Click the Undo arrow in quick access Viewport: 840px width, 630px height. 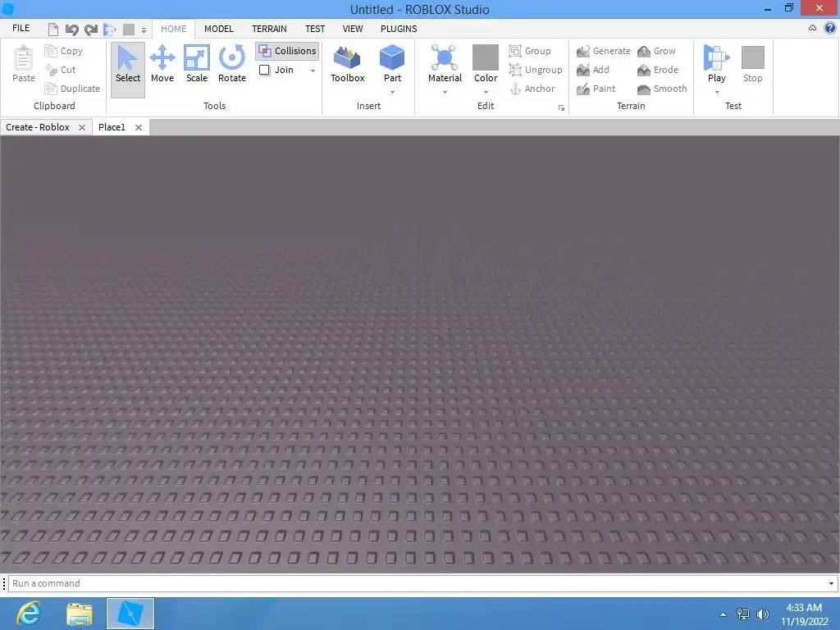coord(71,29)
